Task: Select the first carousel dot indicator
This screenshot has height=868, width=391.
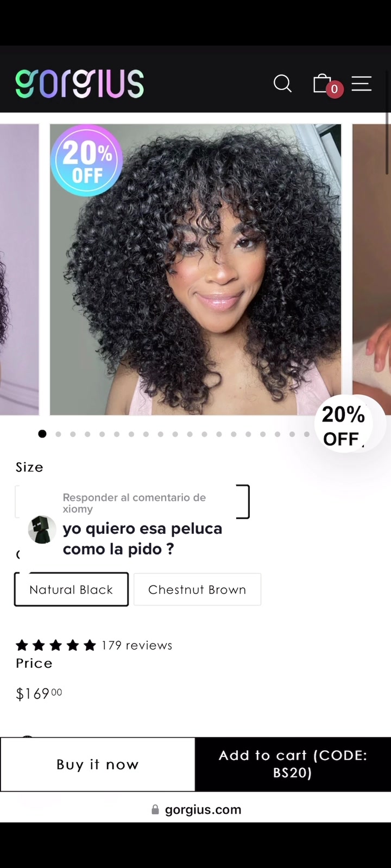Action: 42,433
